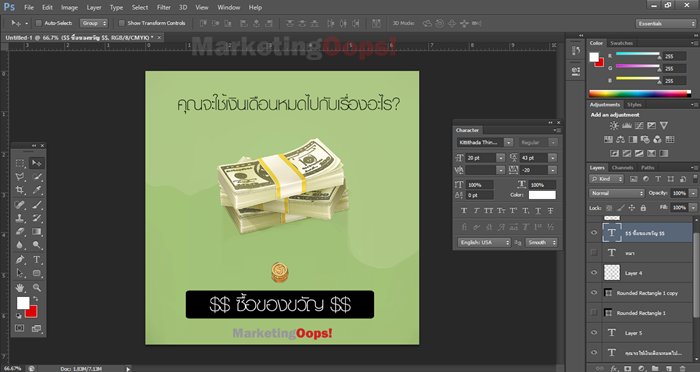Lock all with the padlock icon
Image resolution: width=700 pixels, height=372 pixels.
(x=643, y=208)
